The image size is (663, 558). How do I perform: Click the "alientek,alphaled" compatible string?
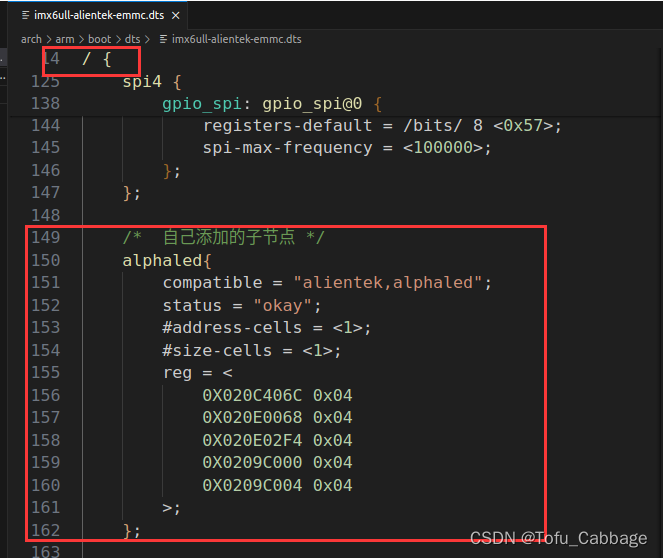(387, 283)
